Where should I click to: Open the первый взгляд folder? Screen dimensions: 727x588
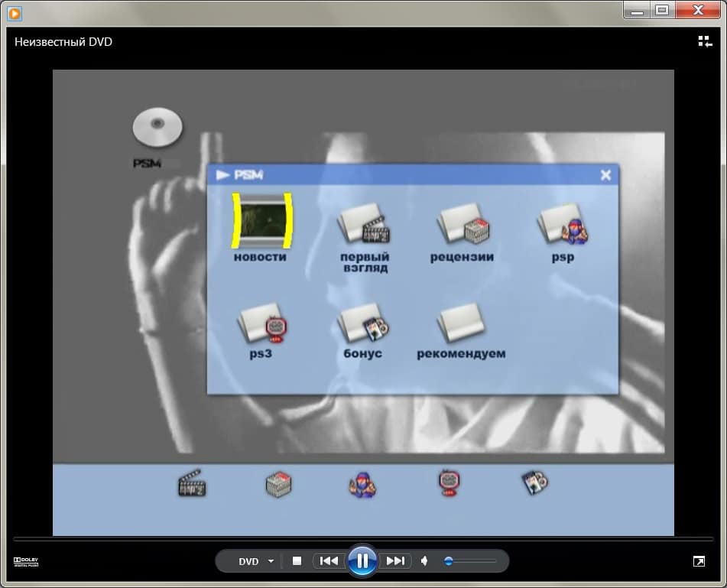click(365, 224)
